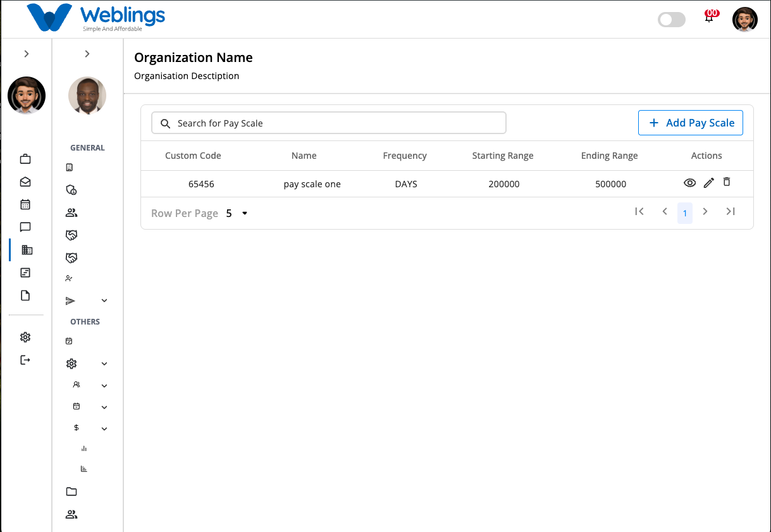Image resolution: width=771 pixels, height=532 pixels.
Task: Expand the chevron next to the dollar icon
Action: click(x=104, y=429)
